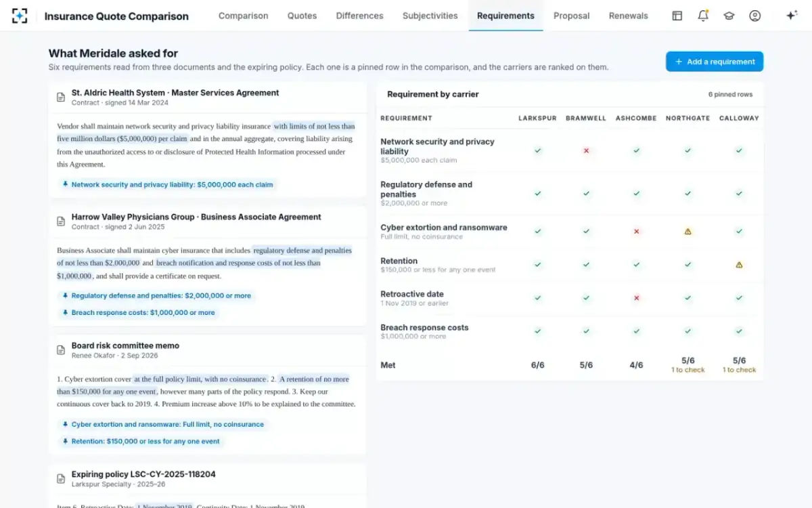Click document icon beside St. Aldric agreement
The width and height of the screenshot is (812, 508).
pos(61,98)
